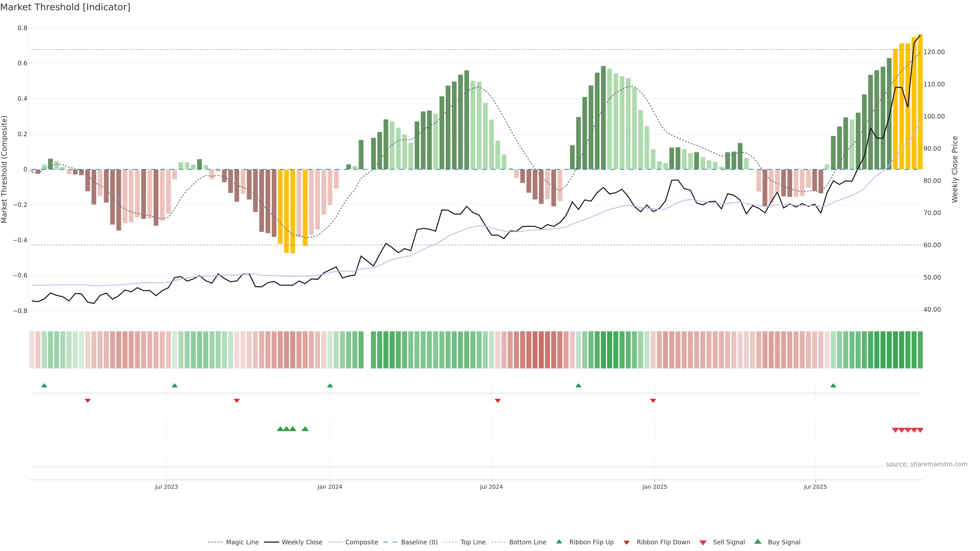Click the Sell Signal legend marker
This screenshot has height=551, width=980.
[703, 543]
